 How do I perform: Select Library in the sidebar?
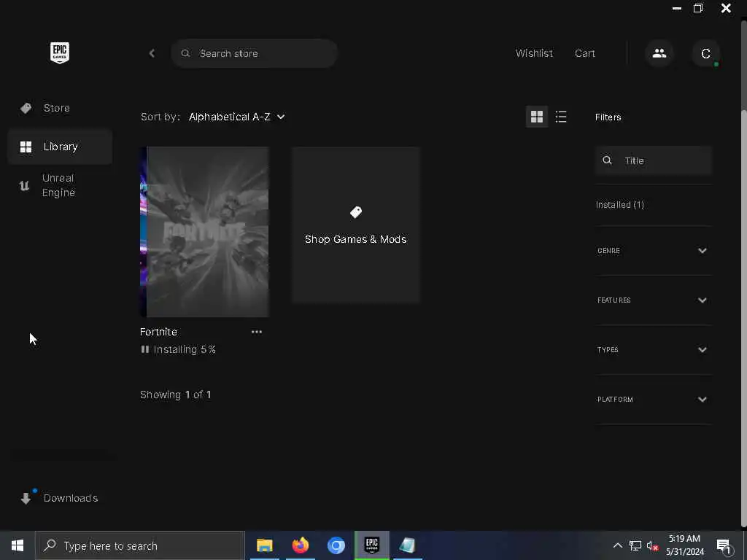[x=60, y=147]
